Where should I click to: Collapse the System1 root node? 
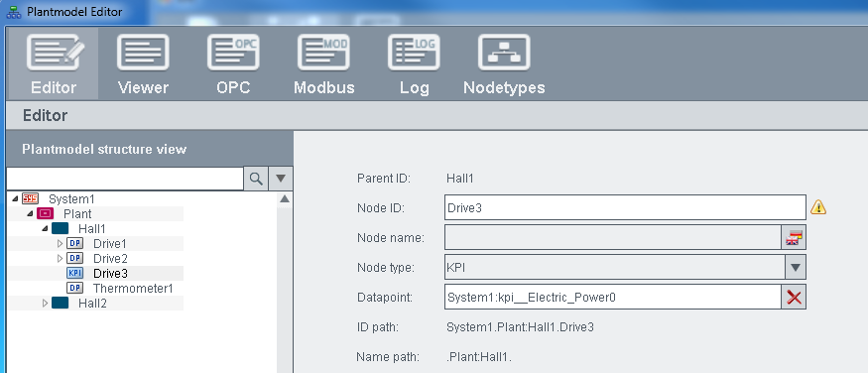pos(15,198)
